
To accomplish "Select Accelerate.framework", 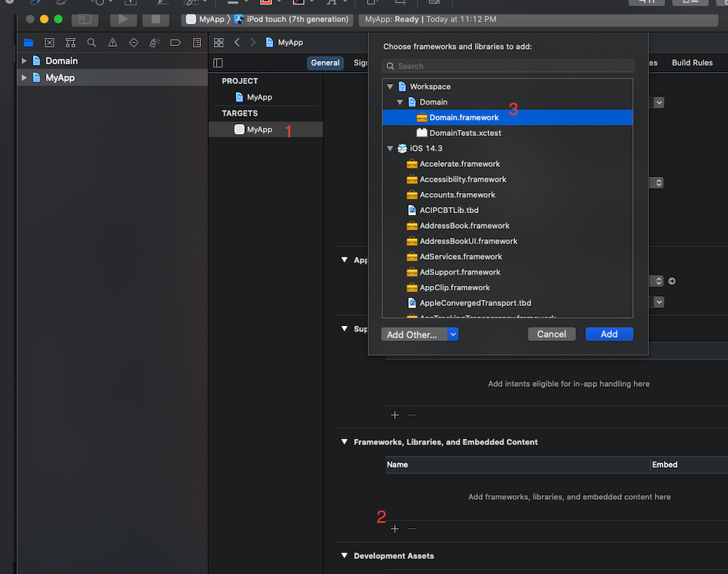I will (x=508, y=164).
